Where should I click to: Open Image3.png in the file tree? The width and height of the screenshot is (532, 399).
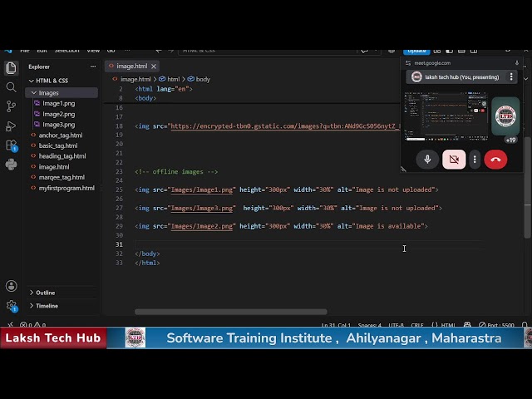59,125
